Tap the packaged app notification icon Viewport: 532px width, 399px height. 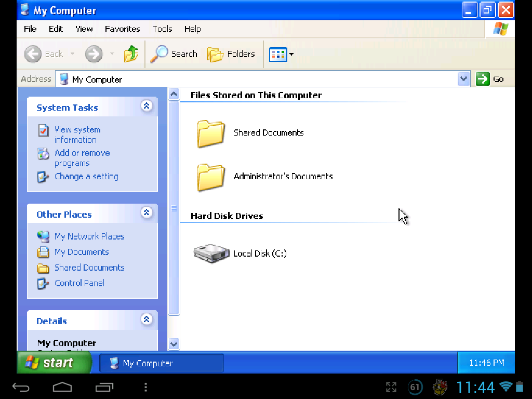[440, 387]
